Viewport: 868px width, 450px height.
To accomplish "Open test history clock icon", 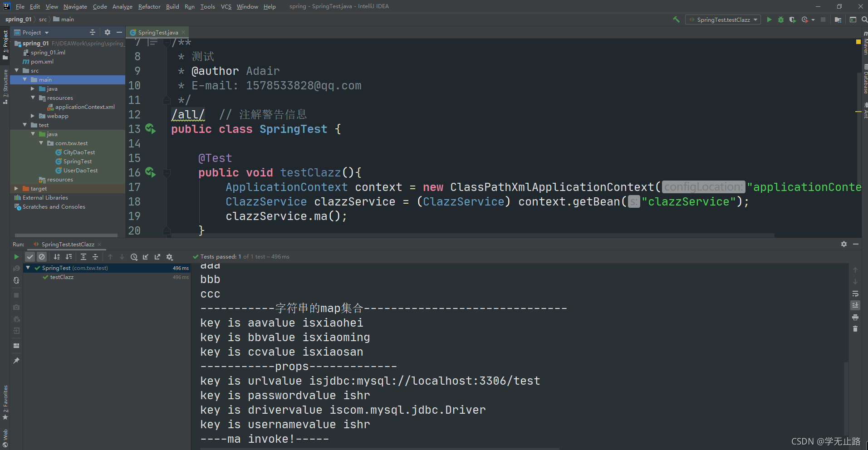I will pos(134,257).
